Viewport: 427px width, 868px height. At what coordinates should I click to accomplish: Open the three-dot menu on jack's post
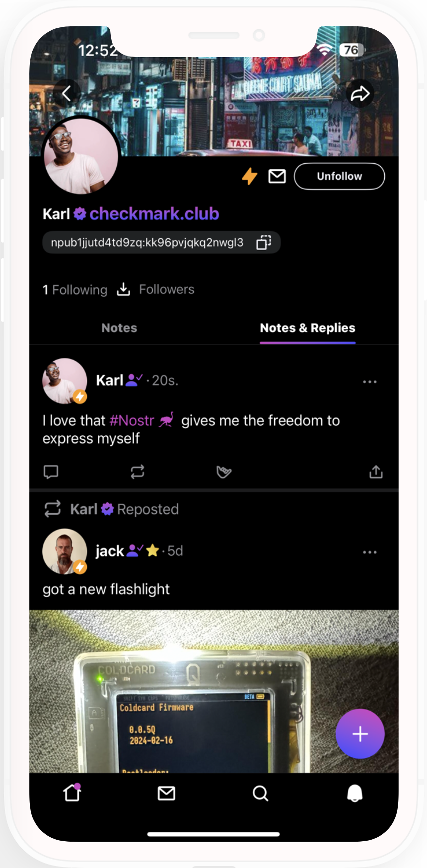coord(369,552)
